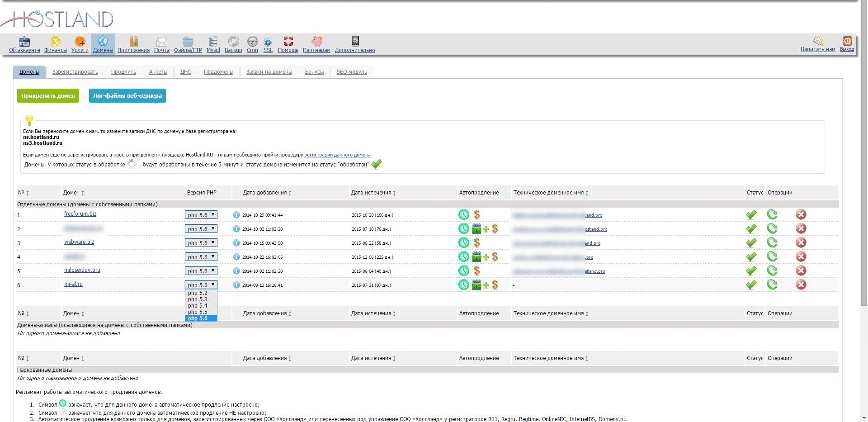Viewport: 868px width, 422px height.
Task: Open the Финансы section icon
Action: click(56, 42)
